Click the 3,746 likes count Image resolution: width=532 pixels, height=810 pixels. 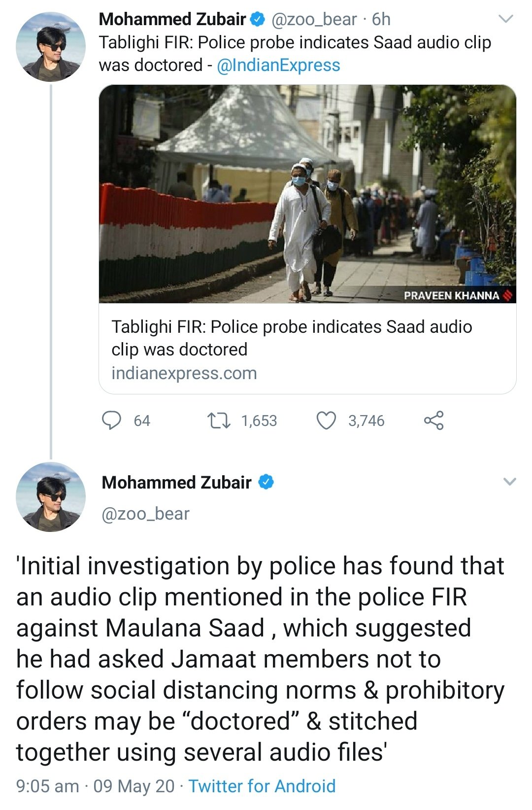(366, 421)
